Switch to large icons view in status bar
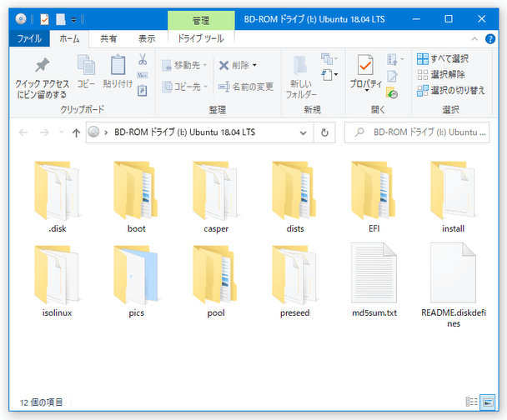The width and height of the screenshot is (507, 420). (x=488, y=402)
